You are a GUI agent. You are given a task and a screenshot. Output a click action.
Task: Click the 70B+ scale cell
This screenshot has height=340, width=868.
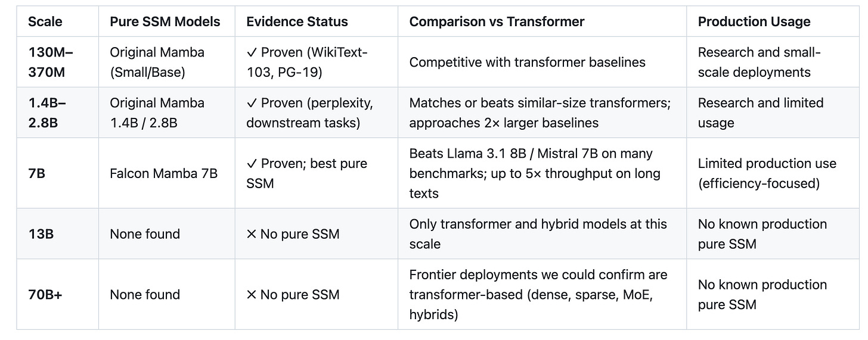(45, 294)
